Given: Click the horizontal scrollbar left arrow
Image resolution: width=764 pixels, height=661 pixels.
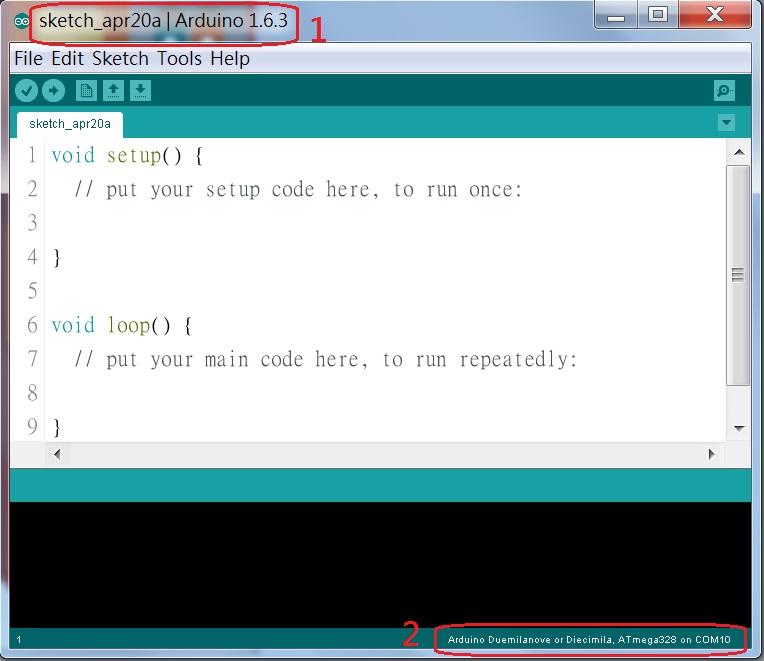Looking at the screenshot, I should pos(57,454).
